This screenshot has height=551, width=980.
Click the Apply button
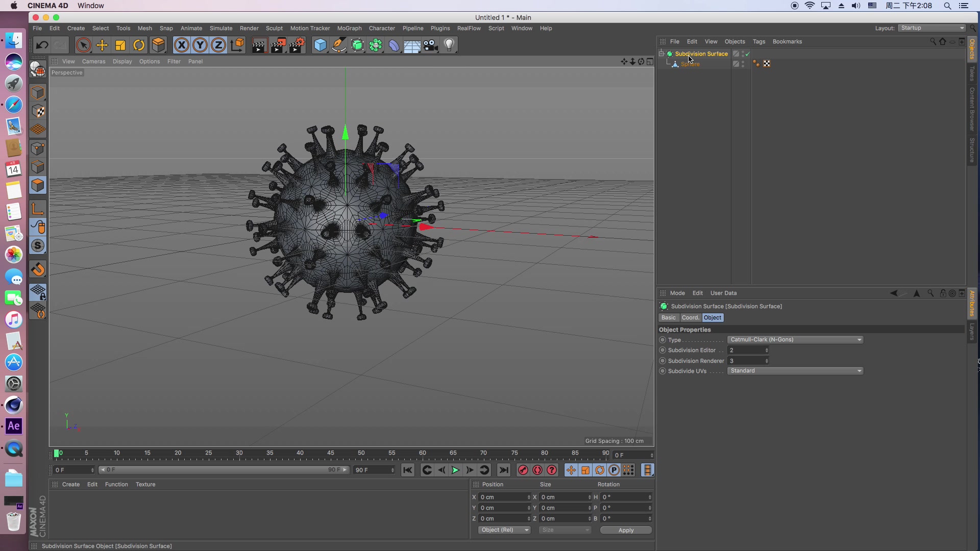coord(626,530)
